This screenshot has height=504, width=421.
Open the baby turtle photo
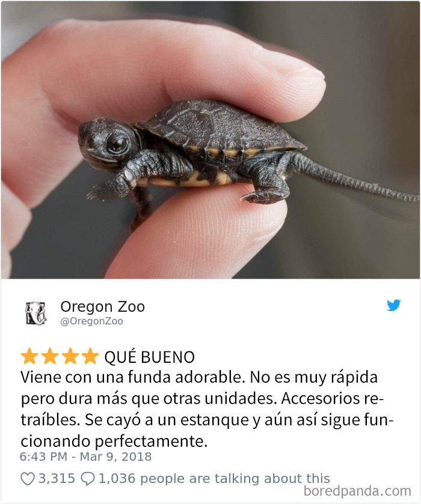click(210, 140)
